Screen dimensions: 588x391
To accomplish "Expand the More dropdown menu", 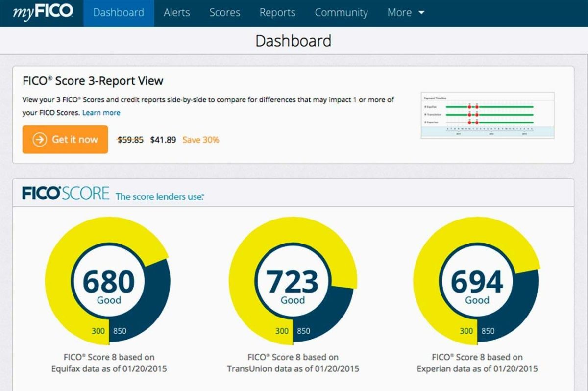I will (x=406, y=13).
